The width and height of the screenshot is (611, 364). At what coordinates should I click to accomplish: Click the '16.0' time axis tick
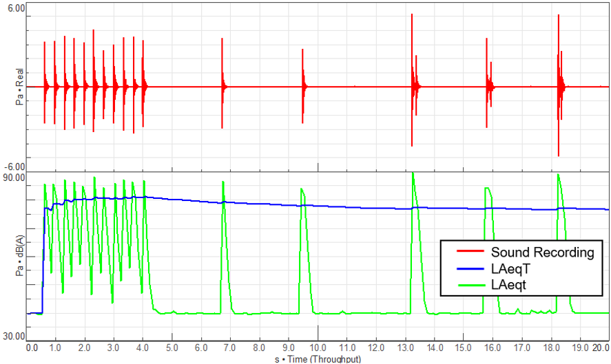pyautogui.click(x=493, y=347)
